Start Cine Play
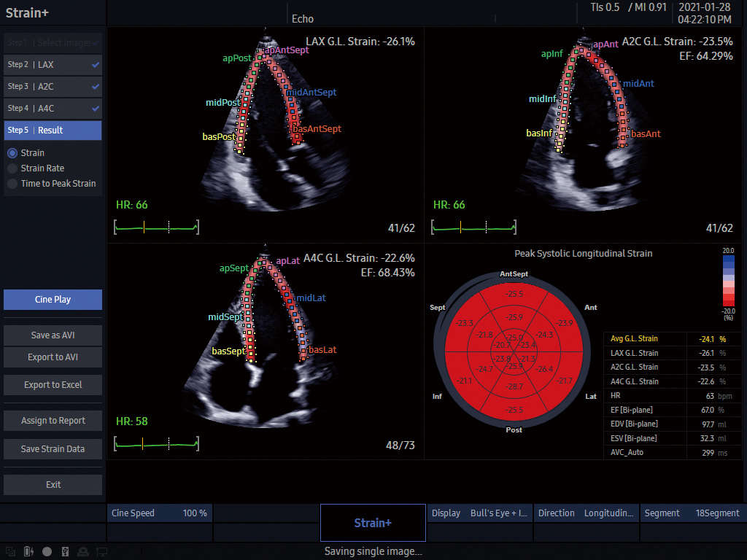Viewport: 747px width, 560px height. coord(53,300)
